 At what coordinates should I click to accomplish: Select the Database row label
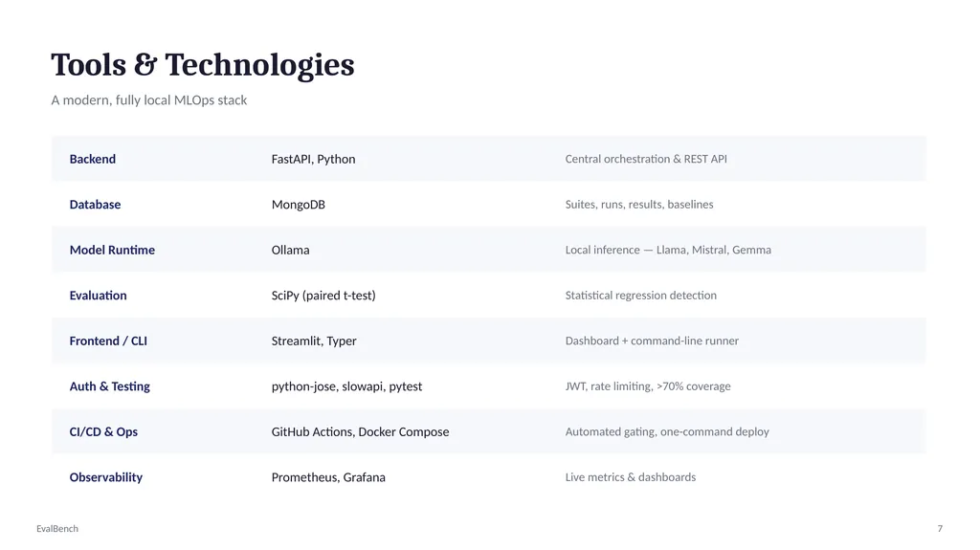(95, 205)
